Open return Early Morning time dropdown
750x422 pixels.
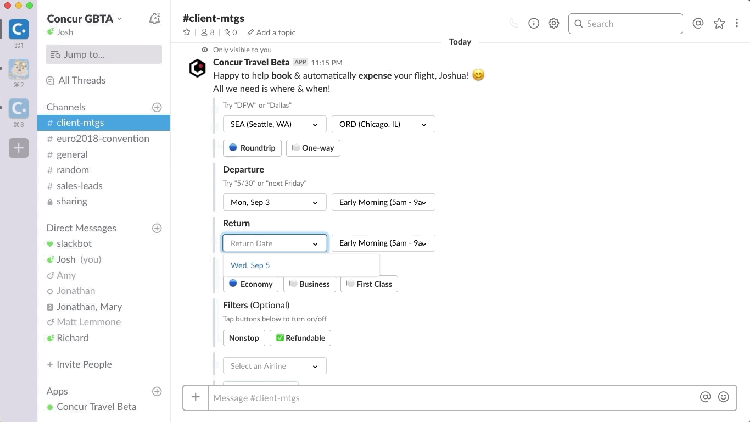coord(383,243)
